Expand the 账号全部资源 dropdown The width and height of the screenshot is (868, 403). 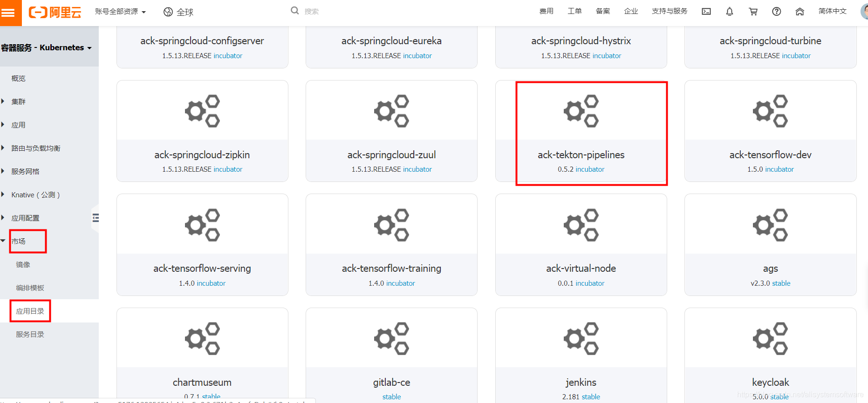[120, 12]
